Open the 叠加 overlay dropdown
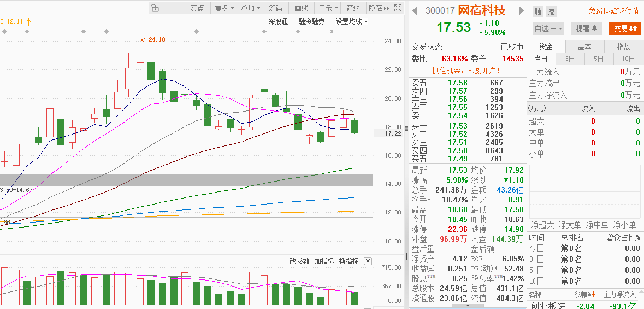The image size is (644, 309). click(250, 8)
